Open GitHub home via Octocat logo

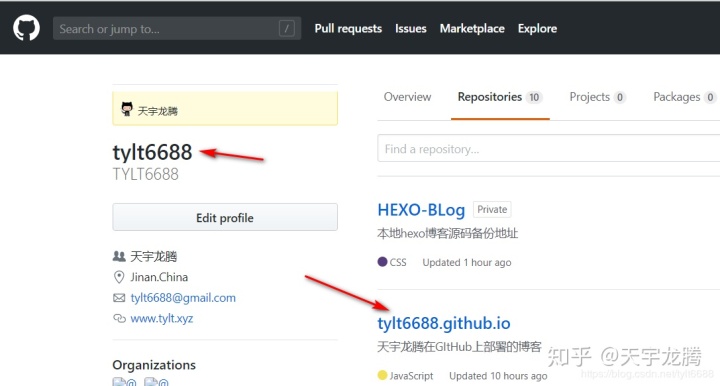click(26, 28)
